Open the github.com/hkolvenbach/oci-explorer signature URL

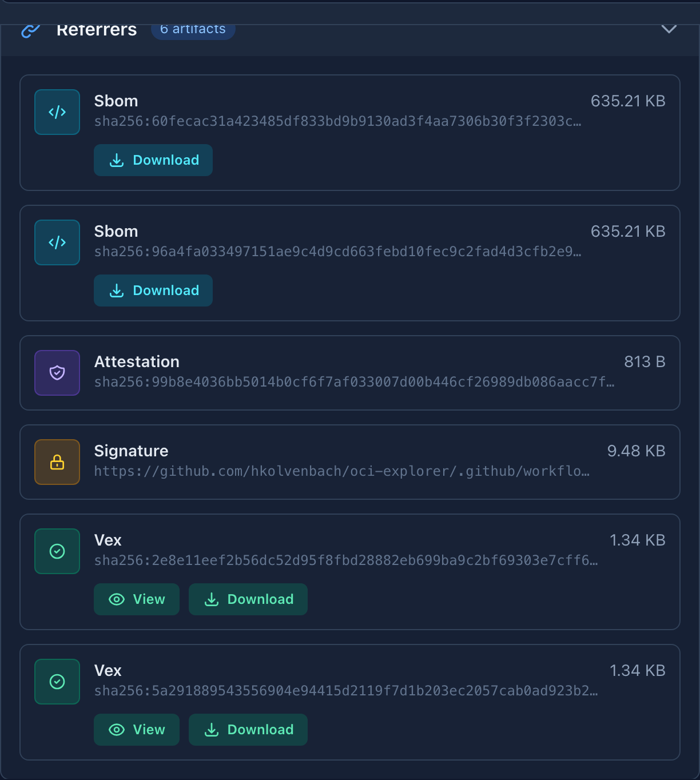coord(342,471)
